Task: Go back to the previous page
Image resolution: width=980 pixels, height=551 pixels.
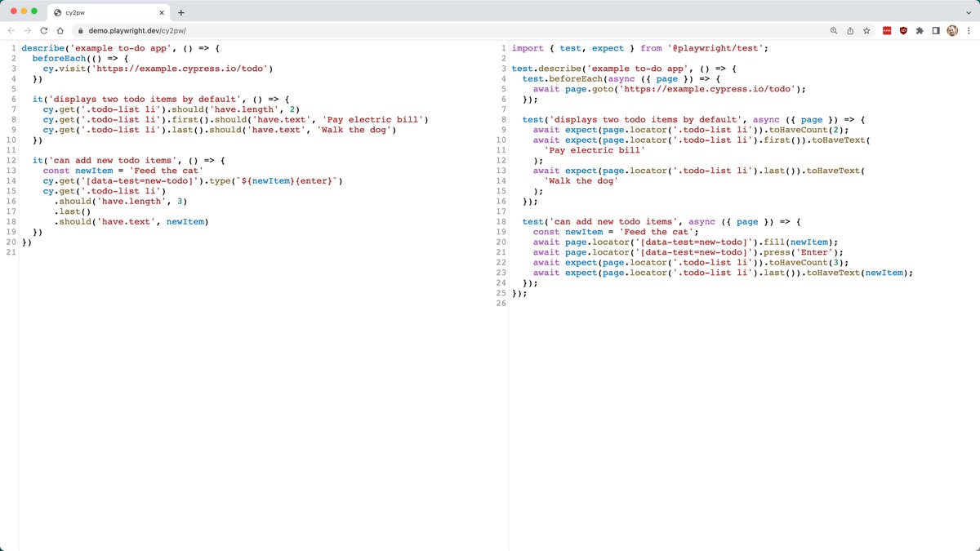Action: [x=11, y=30]
